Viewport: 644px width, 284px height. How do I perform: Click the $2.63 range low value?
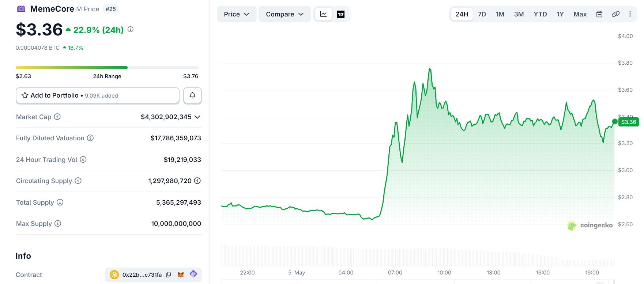coord(23,76)
